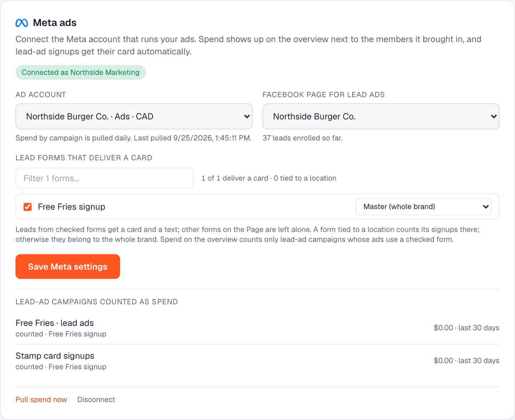Click the $0.00 spend for Free Fries lead ads
Image resolution: width=515 pixels, height=420 pixels.
(x=443, y=328)
